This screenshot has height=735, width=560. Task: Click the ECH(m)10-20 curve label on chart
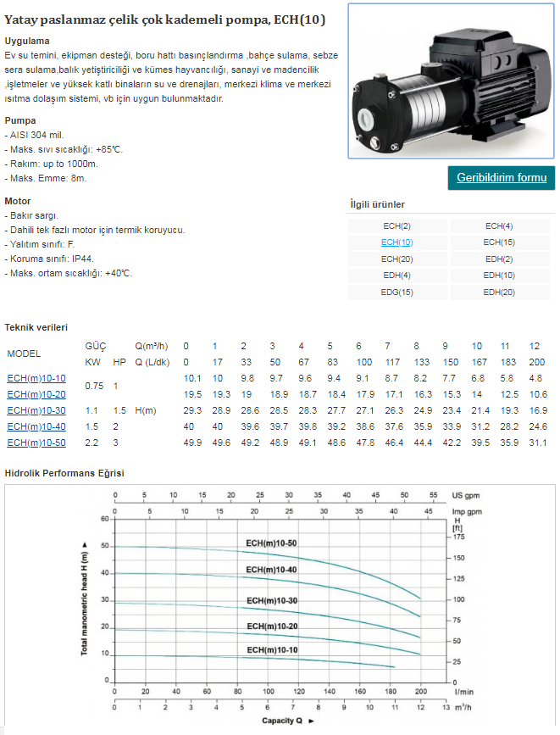(272, 626)
